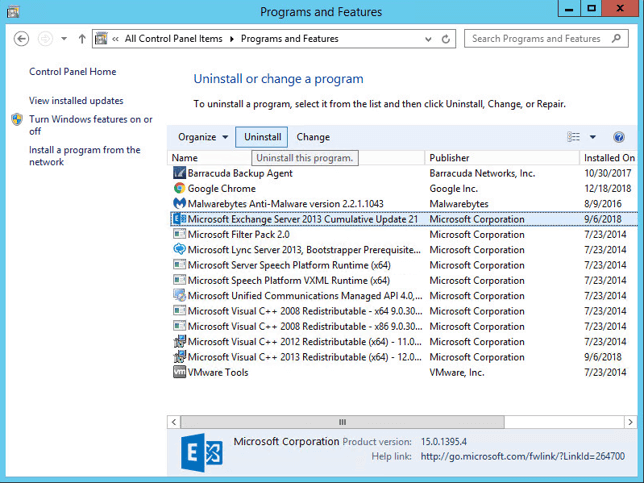This screenshot has width=644, height=483.
Task: Click the Microsoft Lync Server 2013 icon
Action: [179, 249]
